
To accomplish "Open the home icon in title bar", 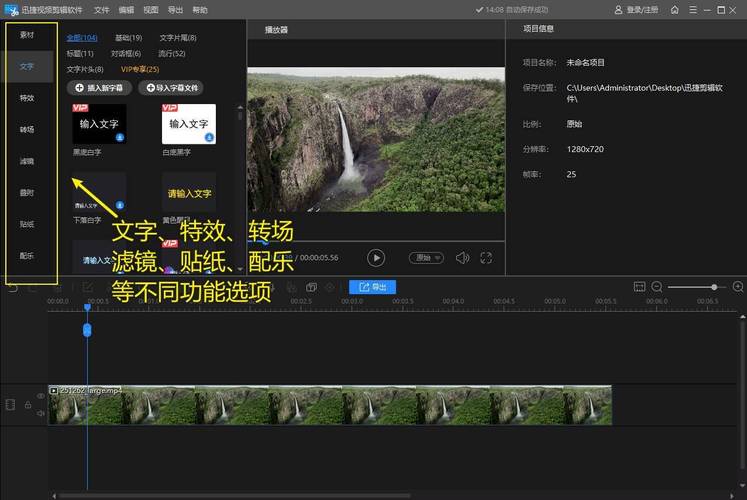I will point(675,9).
